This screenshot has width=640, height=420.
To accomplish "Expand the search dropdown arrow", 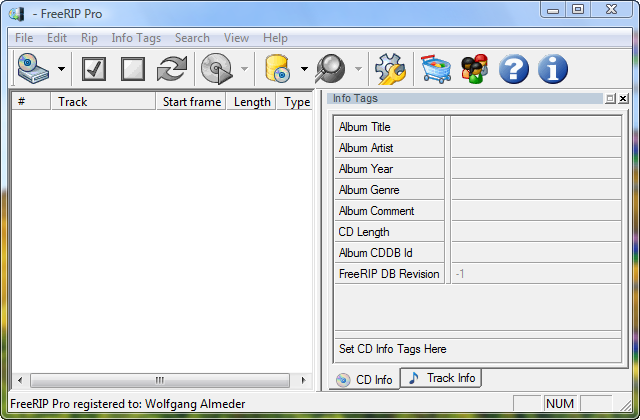I will 358,69.
